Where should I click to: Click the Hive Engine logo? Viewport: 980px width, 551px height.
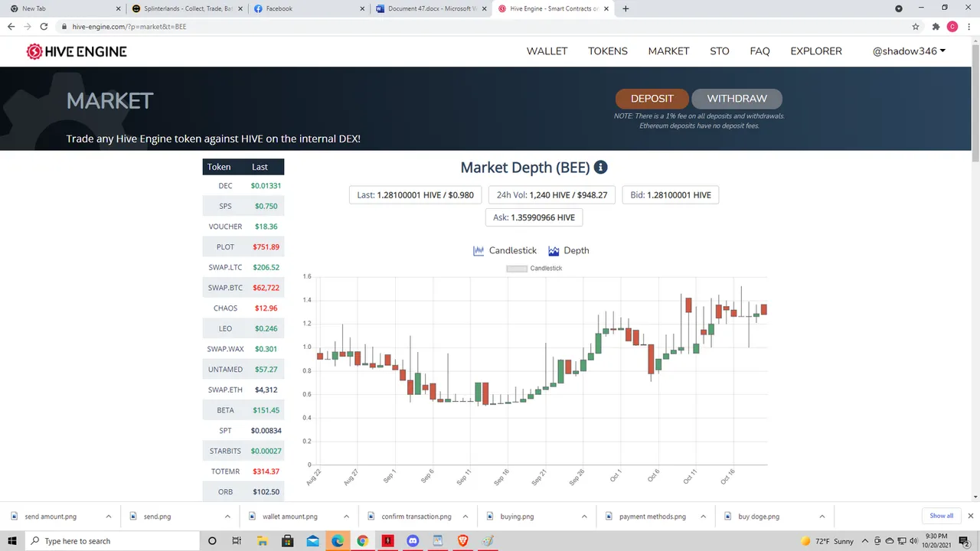[x=77, y=51]
